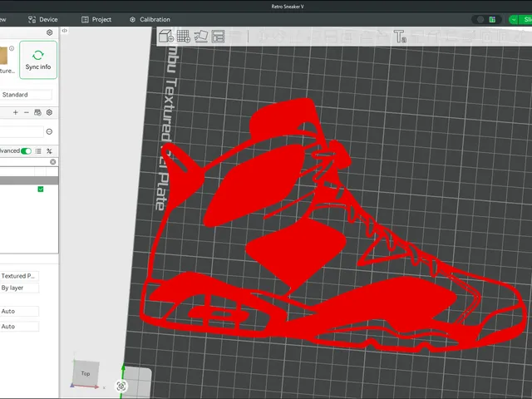532x399 pixels.
Task: Toggle the dark round view mode switch
Action: [x=480, y=20]
